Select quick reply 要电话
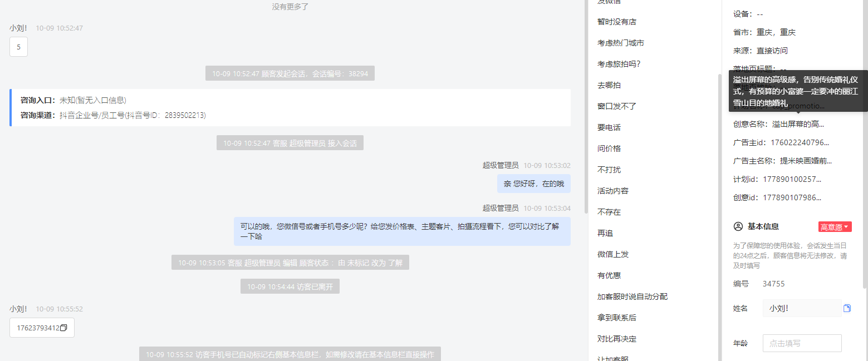The height and width of the screenshot is (361, 868). (609, 127)
